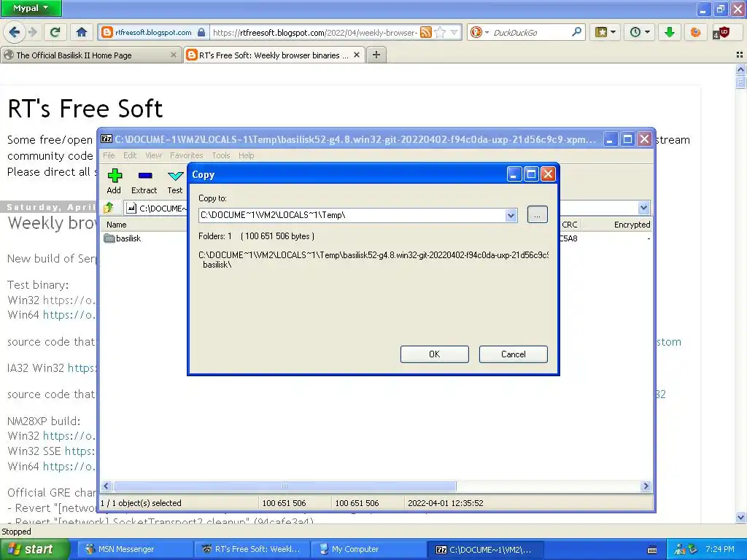Open the browser Home icon
This screenshot has height=560, width=747.
click(82, 32)
